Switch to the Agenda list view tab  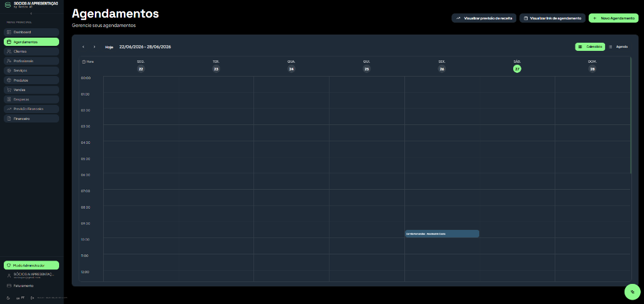coord(619,46)
